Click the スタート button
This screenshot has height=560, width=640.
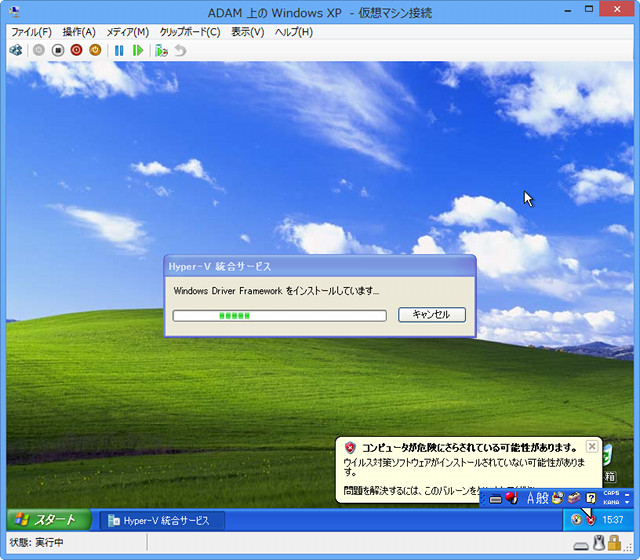(49, 520)
